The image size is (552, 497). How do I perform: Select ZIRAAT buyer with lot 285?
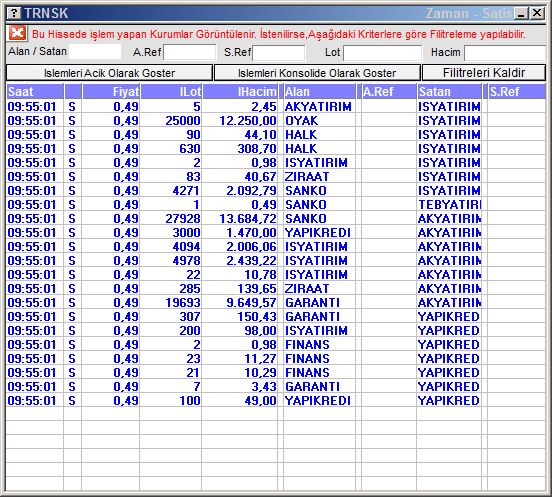tap(307, 289)
